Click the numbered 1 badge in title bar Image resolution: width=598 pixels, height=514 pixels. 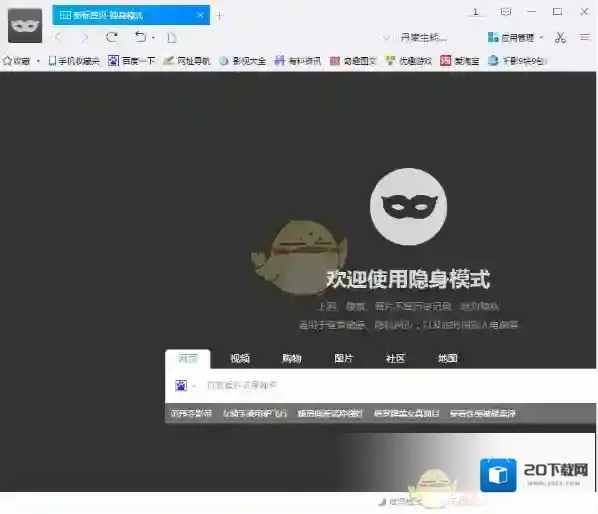click(x=476, y=12)
